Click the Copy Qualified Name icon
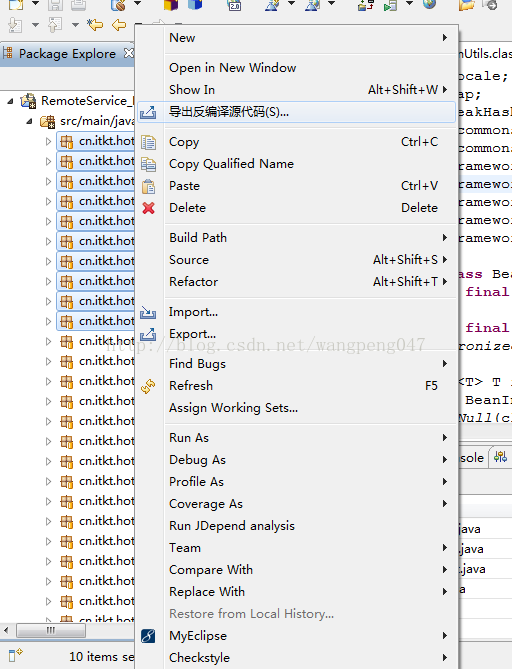This screenshot has height=669, width=512. tap(148, 164)
